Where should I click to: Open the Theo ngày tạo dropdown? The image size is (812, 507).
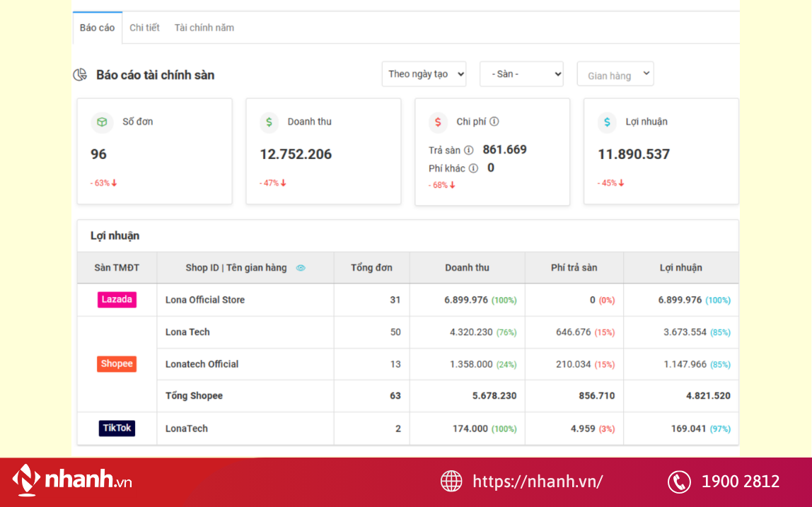pos(424,74)
